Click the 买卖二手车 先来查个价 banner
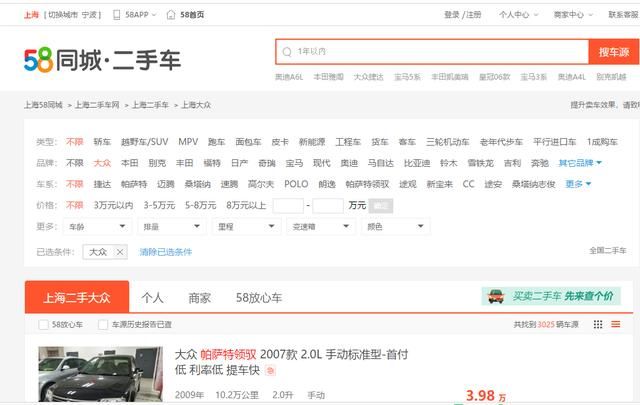640x405 pixels. pos(551,296)
